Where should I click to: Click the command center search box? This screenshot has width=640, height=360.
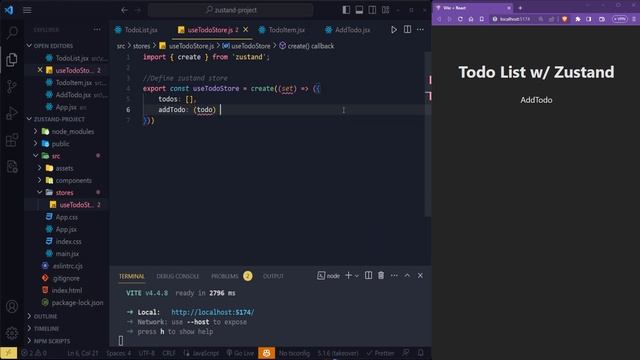click(x=231, y=10)
